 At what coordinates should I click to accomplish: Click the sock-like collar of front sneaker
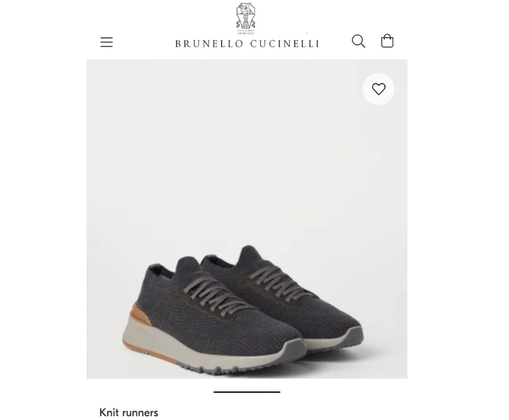click(x=187, y=265)
